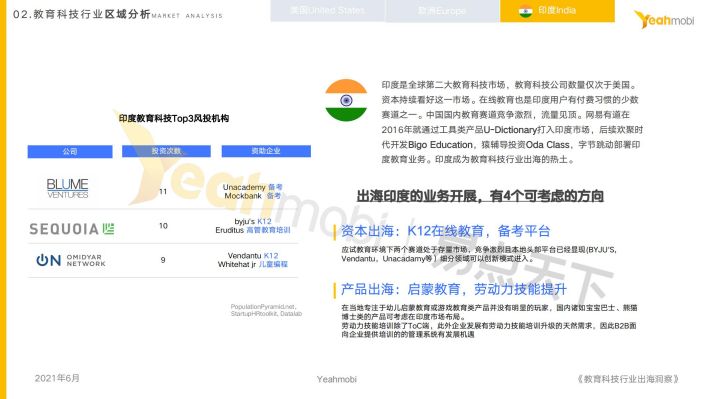Click the slide title 02.教育科技行业区域分析
Screen dimensions: 710x399
pos(82,14)
